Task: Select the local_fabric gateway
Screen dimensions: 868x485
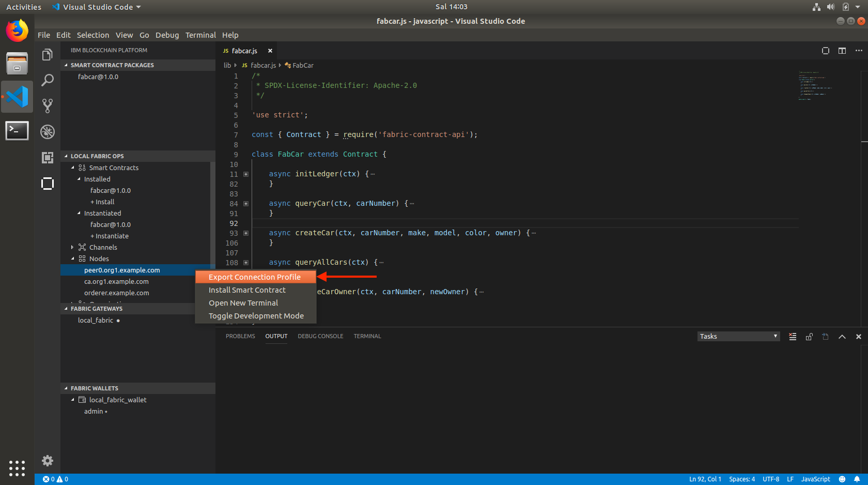Action: tap(96, 320)
